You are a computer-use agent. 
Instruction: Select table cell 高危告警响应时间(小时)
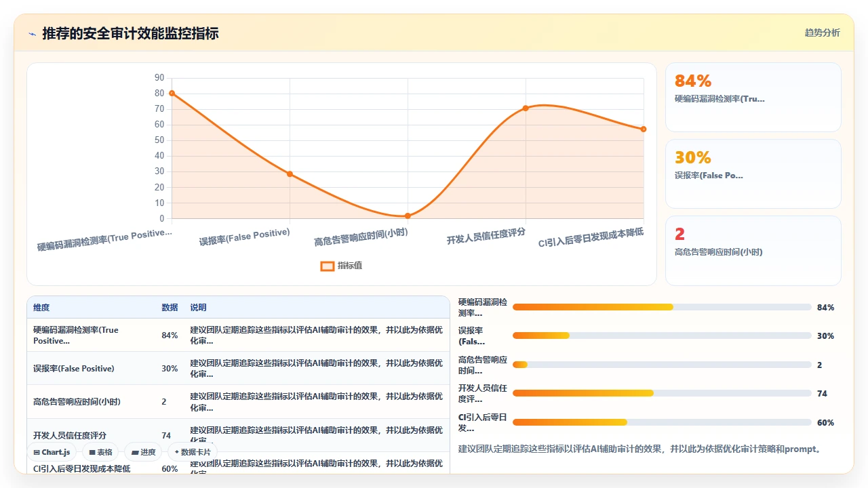click(x=91, y=402)
